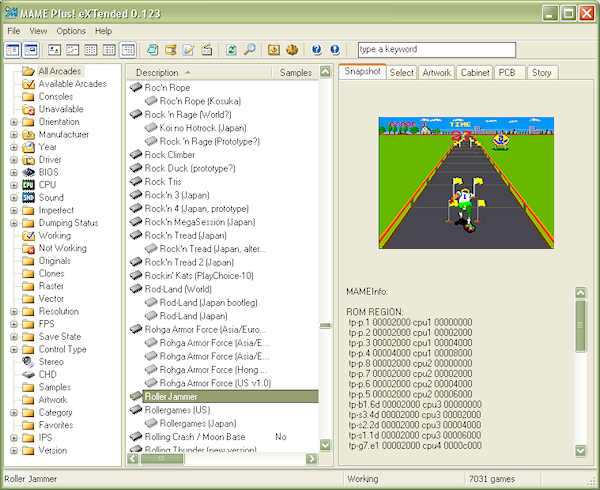
Task: Switch to list view toolbar icon
Action: (x=91, y=50)
